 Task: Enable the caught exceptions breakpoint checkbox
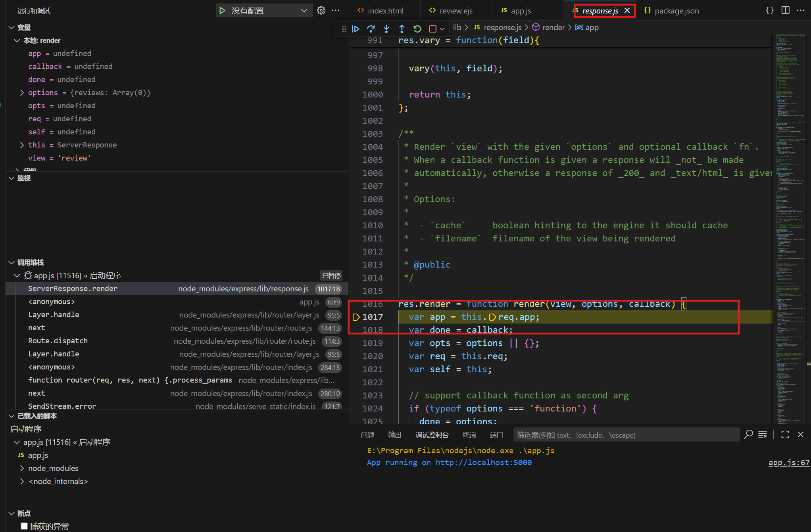(x=24, y=526)
